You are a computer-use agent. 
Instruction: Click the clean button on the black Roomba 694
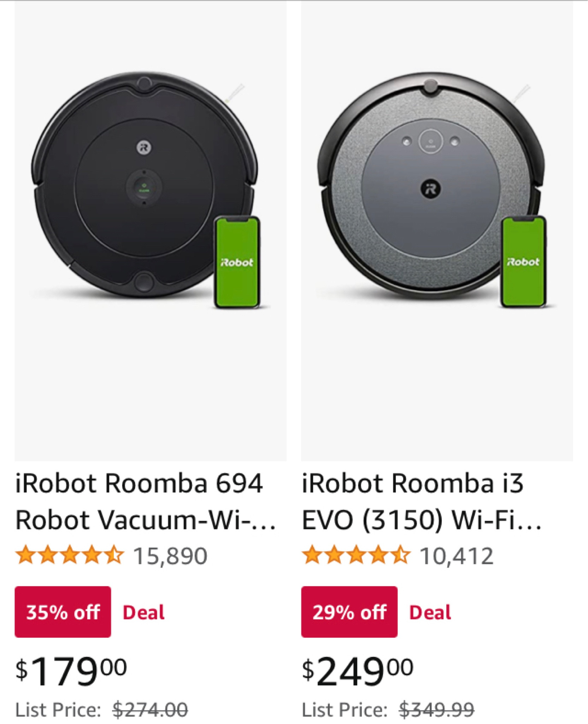coord(144,186)
